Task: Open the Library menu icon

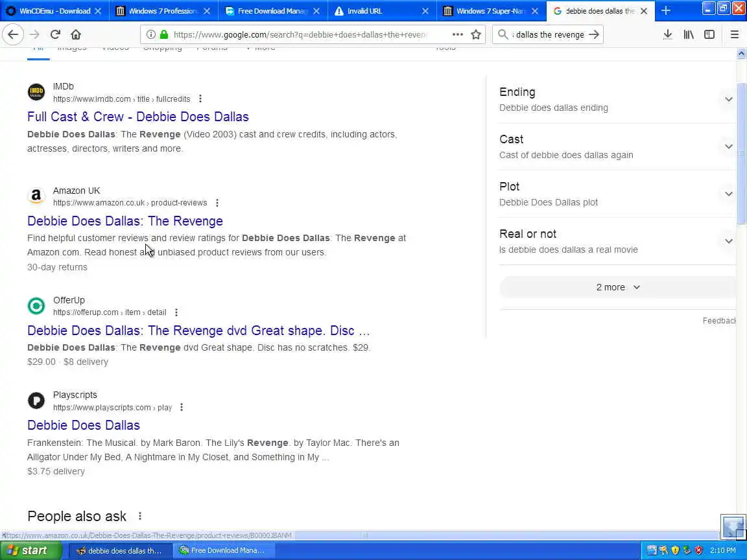Action: pos(689,34)
